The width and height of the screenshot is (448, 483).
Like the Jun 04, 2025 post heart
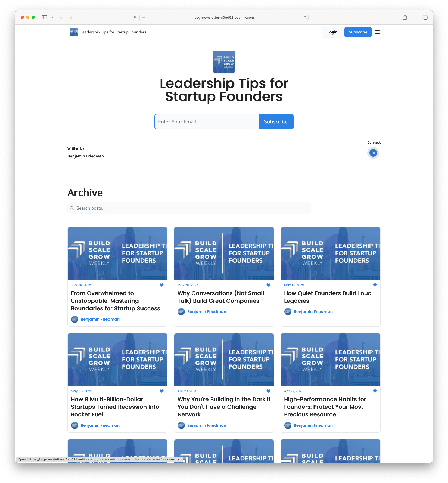[162, 285]
